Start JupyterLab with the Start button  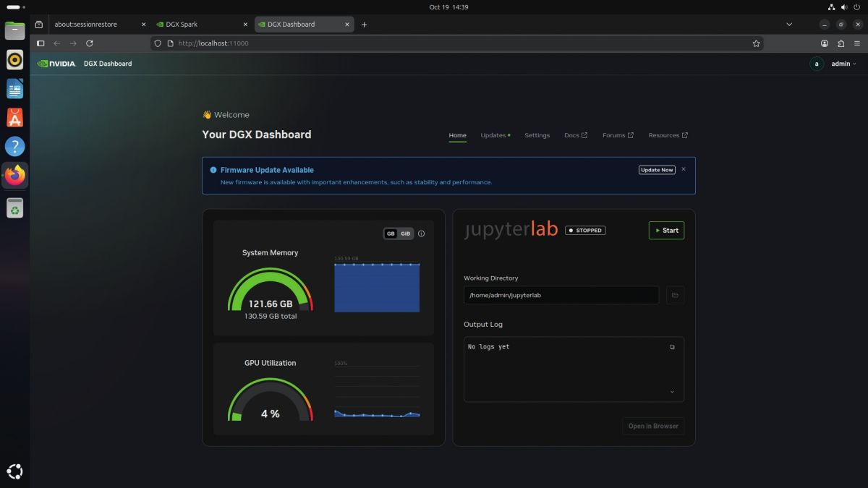[666, 231]
